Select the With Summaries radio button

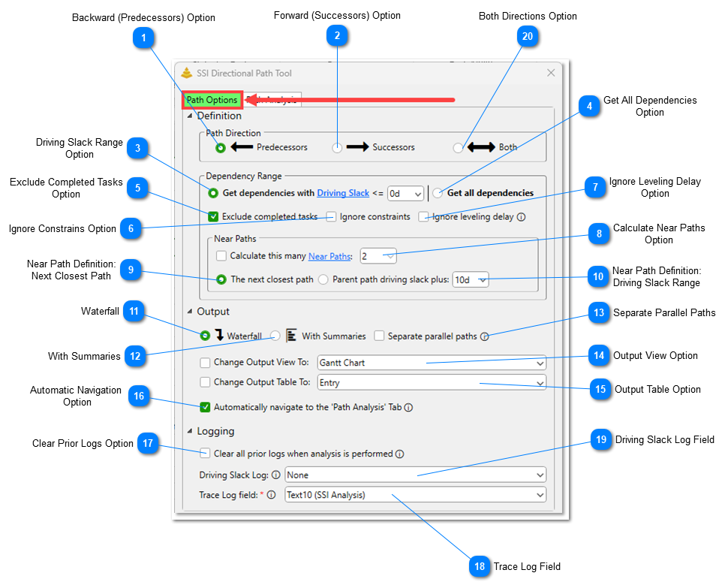[x=275, y=336]
